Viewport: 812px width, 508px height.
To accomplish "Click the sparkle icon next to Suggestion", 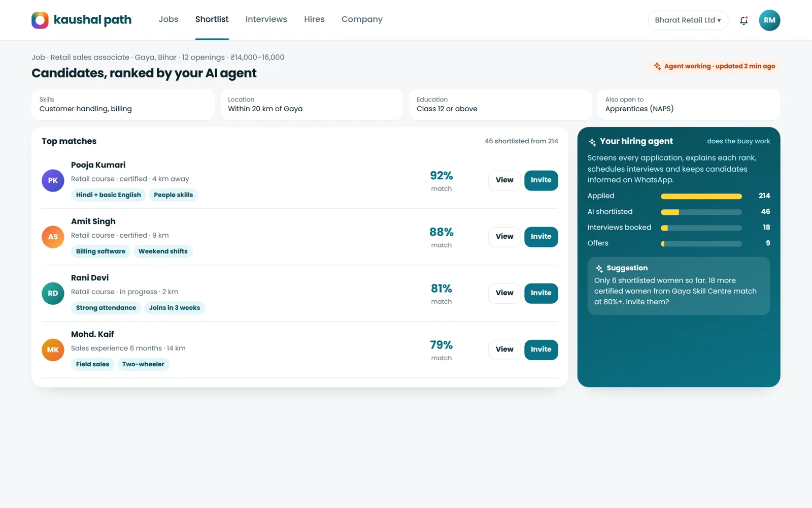I will point(599,268).
